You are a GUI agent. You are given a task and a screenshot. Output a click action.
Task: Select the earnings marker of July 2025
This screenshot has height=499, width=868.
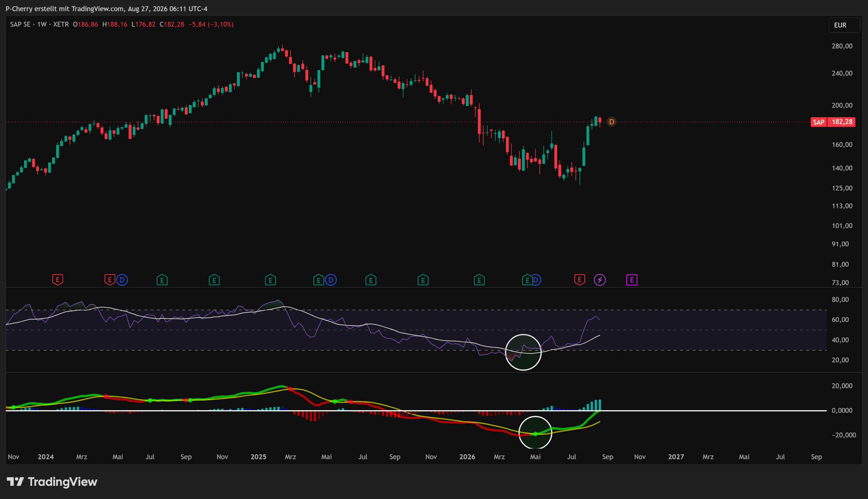click(x=371, y=280)
